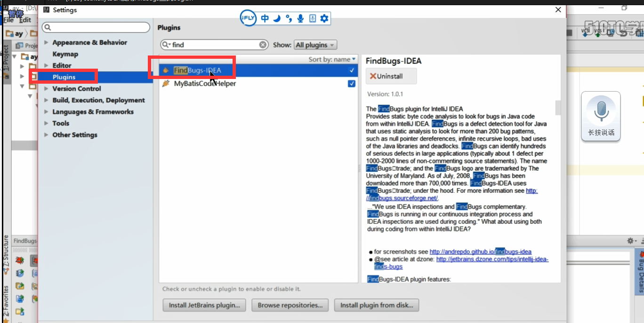644x323 pixels.
Task: Click the VCS commit changes icon
Action: click(x=598, y=33)
